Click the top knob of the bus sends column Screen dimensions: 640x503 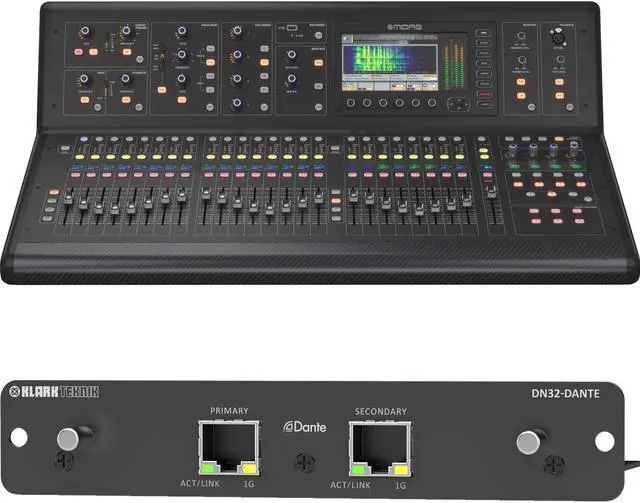[x=237, y=31]
